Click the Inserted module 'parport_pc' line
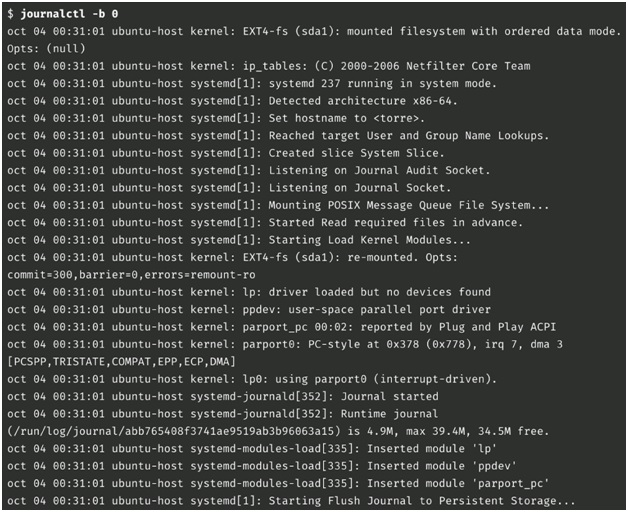The height and width of the screenshot is (512, 628). coord(278,484)
